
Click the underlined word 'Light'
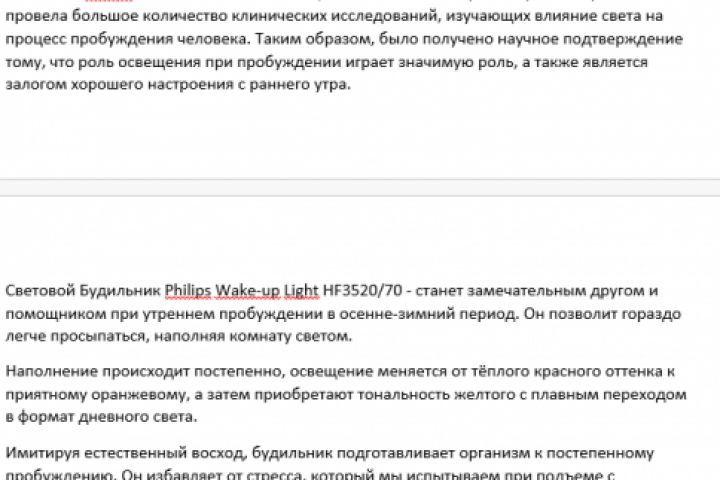point(301,291)
